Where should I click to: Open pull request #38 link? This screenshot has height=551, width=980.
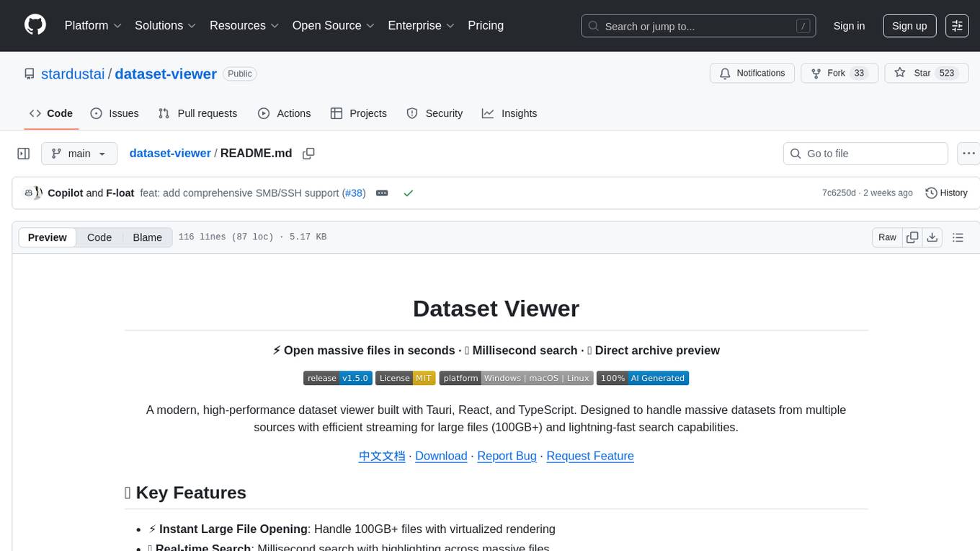[354, 193]
